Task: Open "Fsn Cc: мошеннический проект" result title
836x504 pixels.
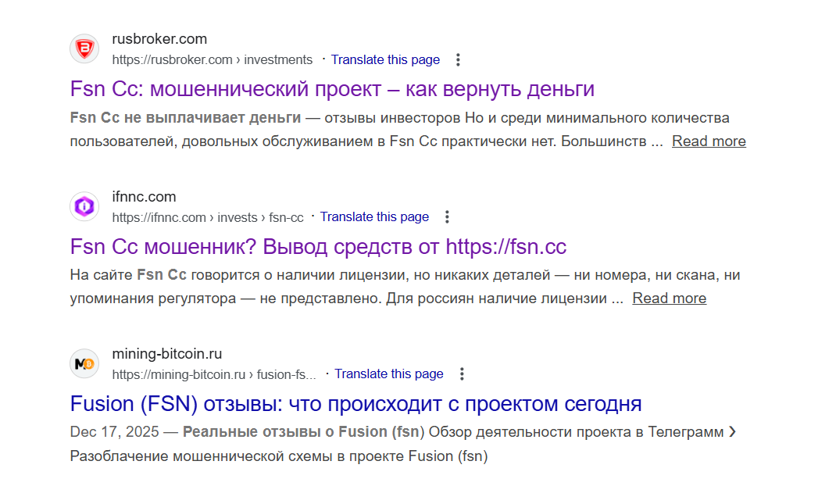Action: coord(332,89)
